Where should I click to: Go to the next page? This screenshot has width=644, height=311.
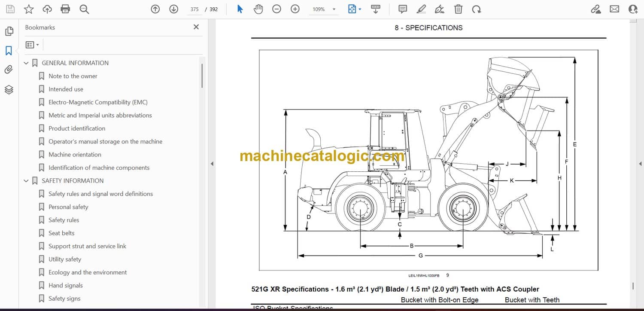173,9
